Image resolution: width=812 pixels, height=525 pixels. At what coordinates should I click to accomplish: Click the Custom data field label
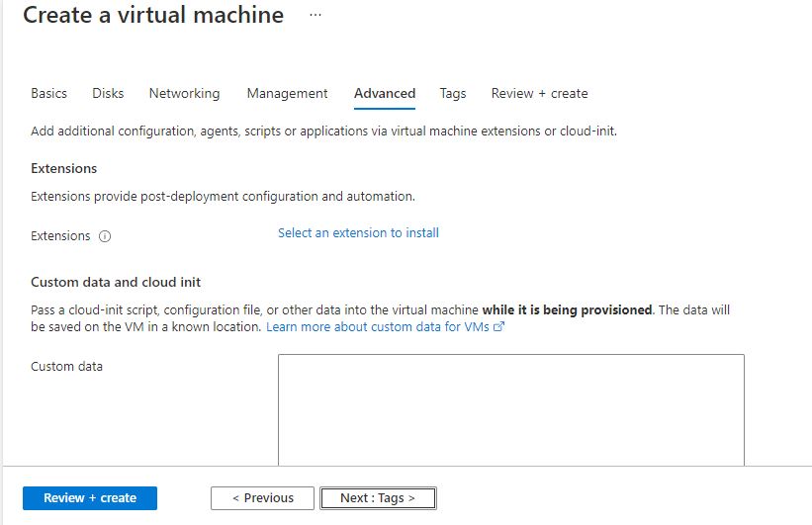click(66, 367)
